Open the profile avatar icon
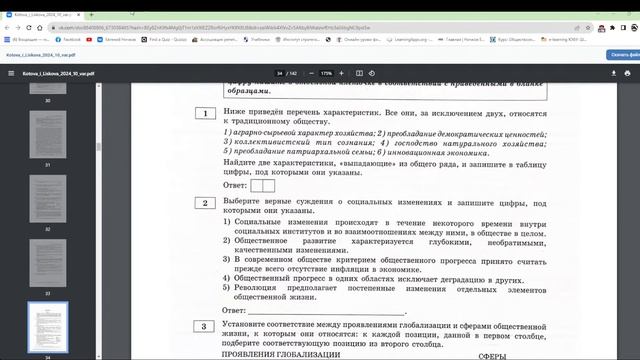The width and height of the screenshot is (640, 360). click(x=634, y=28)
